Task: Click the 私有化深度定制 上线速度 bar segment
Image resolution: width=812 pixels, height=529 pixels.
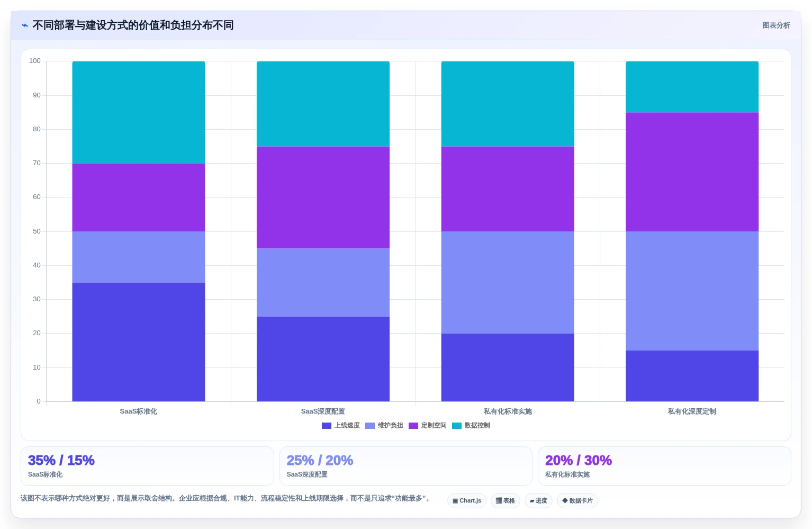Action: tap(692, 376)
